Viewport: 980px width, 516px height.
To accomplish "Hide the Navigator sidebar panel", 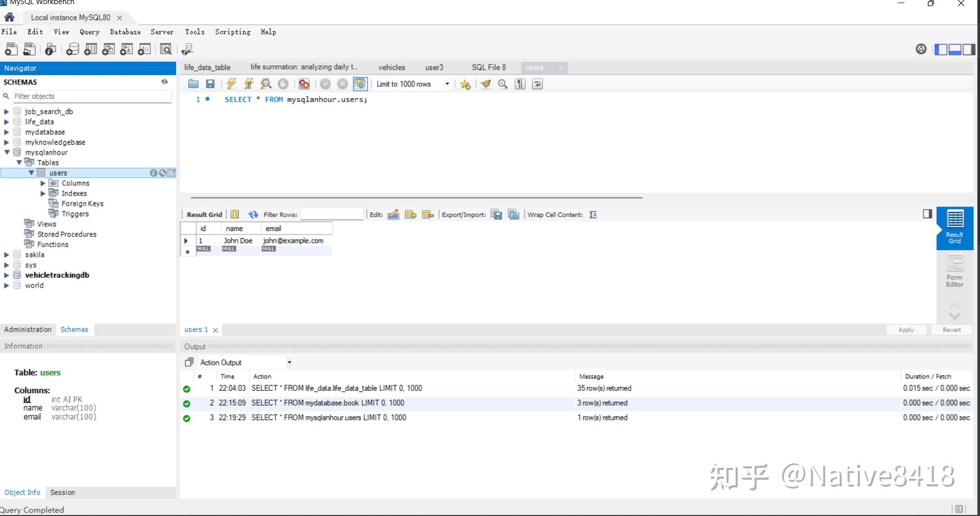I will (x=941, y=49).
